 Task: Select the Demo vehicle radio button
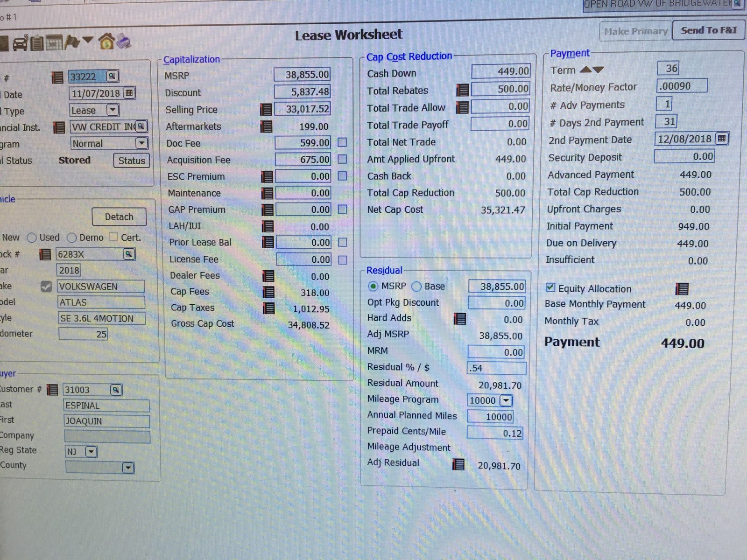pos(71,238)
